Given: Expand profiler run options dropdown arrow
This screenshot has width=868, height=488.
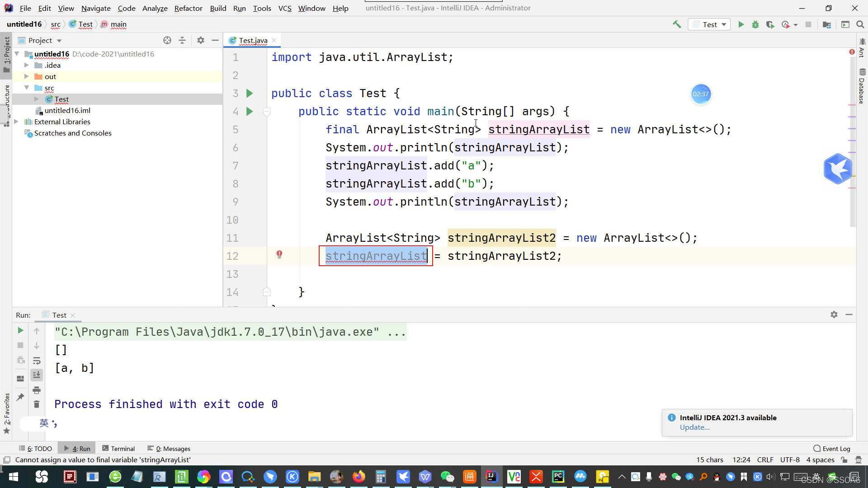Looking at the screenshot, I should tap(796, 25).
